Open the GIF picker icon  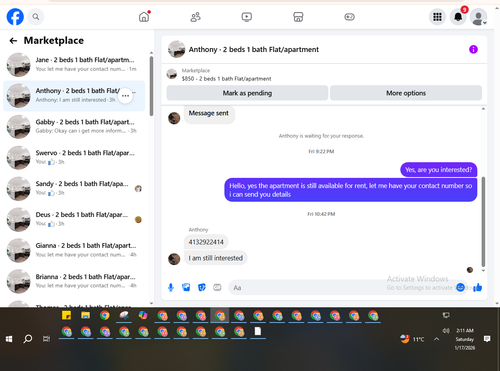point(217,287)
